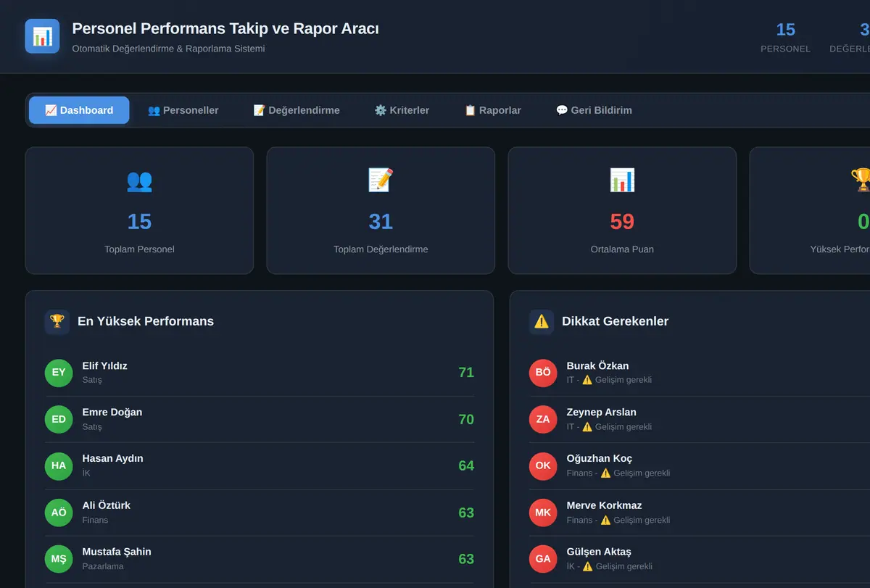The width and height of the screenshot is (870, 588).
Task: Click the OK avatar for Oğuzhan Koç
Action: coord(543,465)
